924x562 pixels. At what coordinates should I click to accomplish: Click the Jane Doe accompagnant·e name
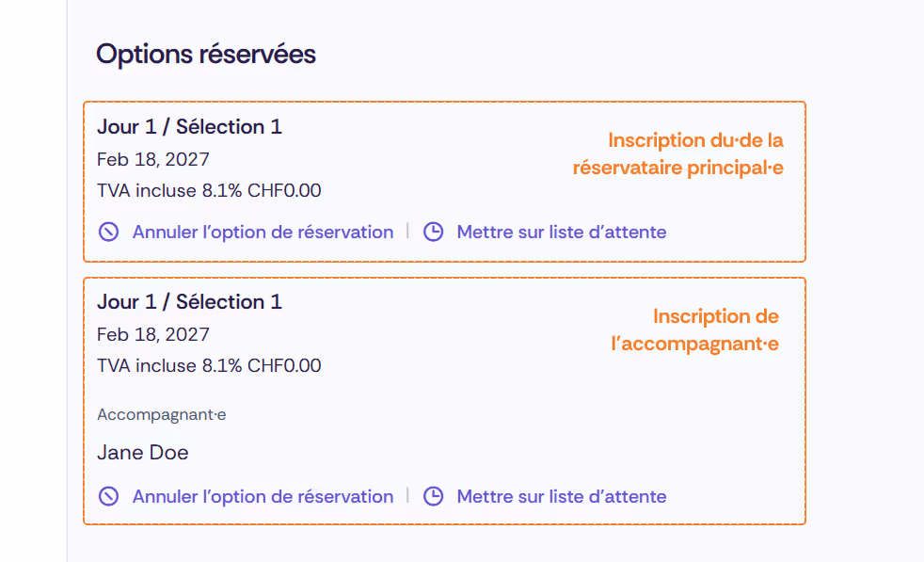(x=142, y=453)
